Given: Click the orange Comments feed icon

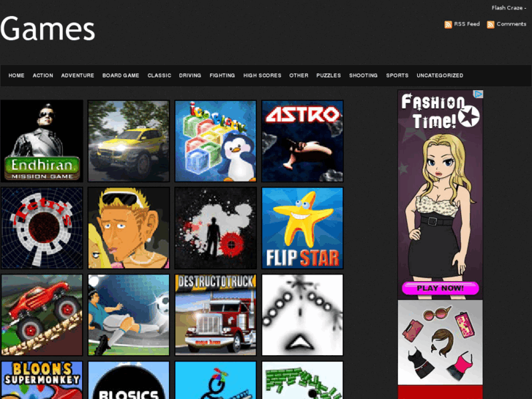Looking at the screenshot, I should (490, 24).
